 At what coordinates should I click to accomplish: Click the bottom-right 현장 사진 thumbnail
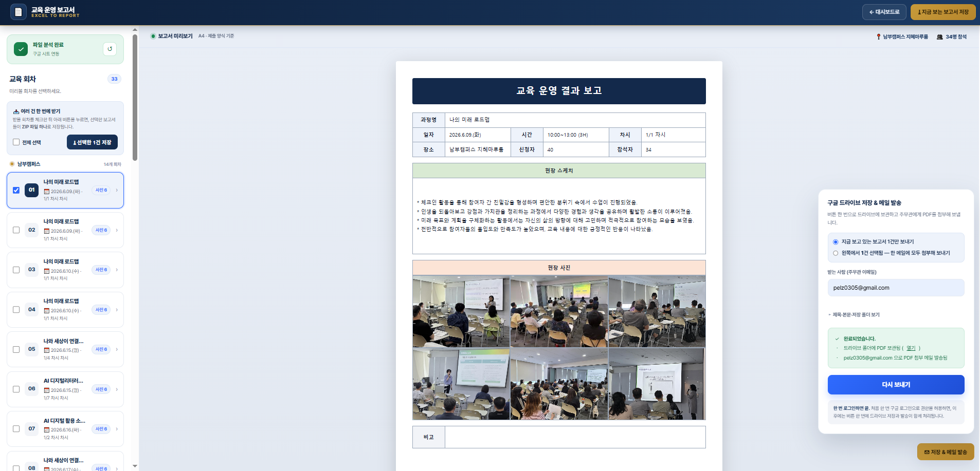tap(657, 384)
